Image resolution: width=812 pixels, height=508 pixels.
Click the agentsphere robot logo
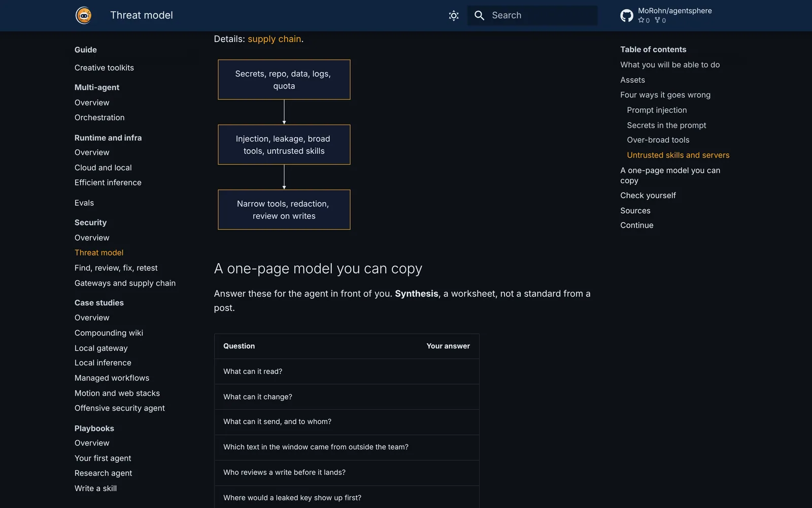84,15
